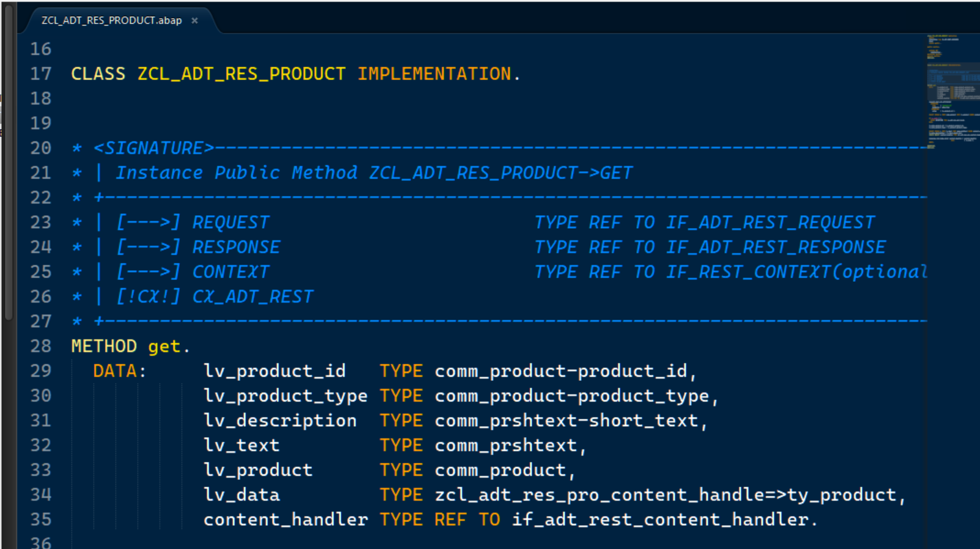Viewport: 980px width, 549px height.
Task: Click IF_ADT_REST_REQUEST type name
Action: pos(770,223)
